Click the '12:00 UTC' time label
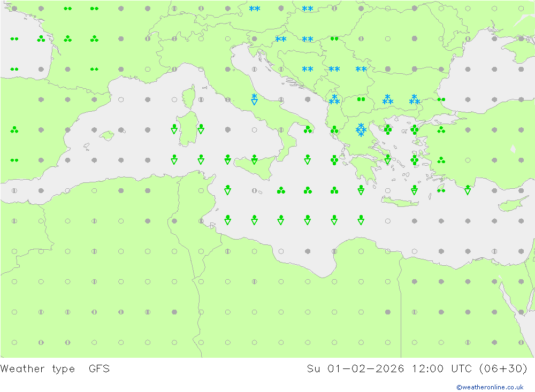Screen dimensions: 535x392 [x=441, y=368]
